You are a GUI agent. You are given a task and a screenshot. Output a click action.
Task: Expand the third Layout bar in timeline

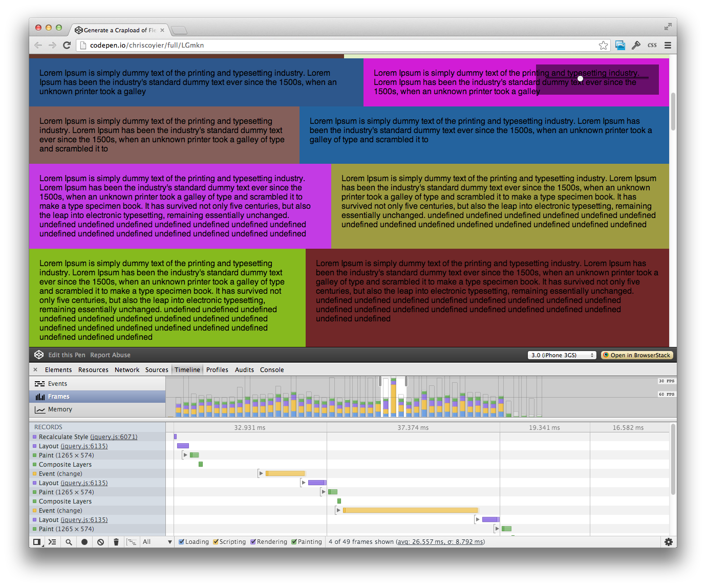(x=478, y=519)
